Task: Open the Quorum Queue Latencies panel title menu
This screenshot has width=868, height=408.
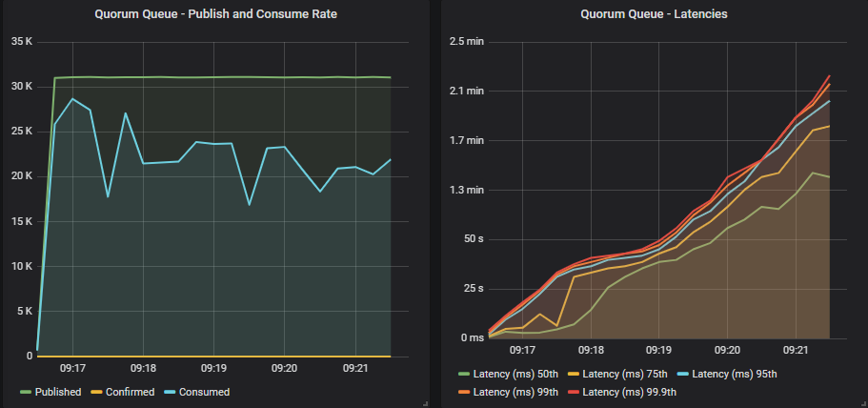Action: [649, 14]
